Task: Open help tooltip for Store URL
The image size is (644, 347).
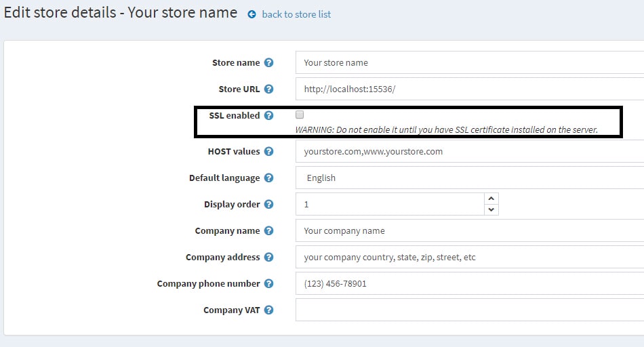Action: (x=268, y=89)
